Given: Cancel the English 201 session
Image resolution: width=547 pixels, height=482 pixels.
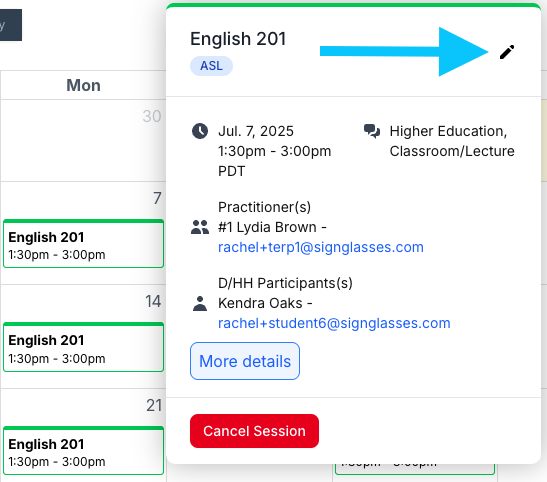Looking at the screenshot, I should 254,431.
